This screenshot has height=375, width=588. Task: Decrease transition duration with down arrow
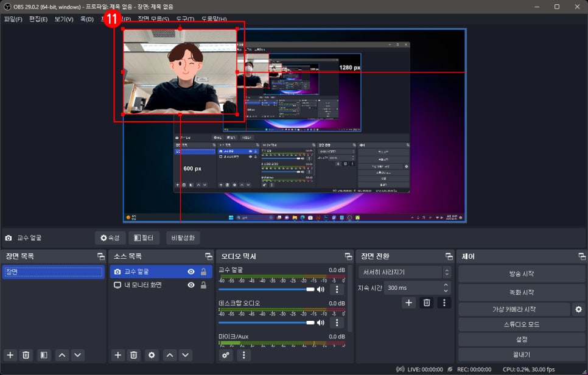tap(446, 291)
